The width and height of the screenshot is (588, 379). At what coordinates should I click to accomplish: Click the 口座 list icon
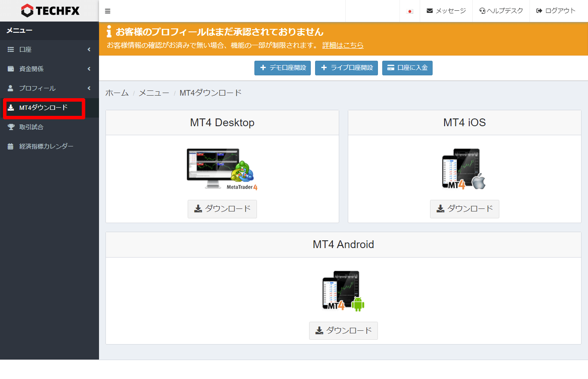point(11,50)
